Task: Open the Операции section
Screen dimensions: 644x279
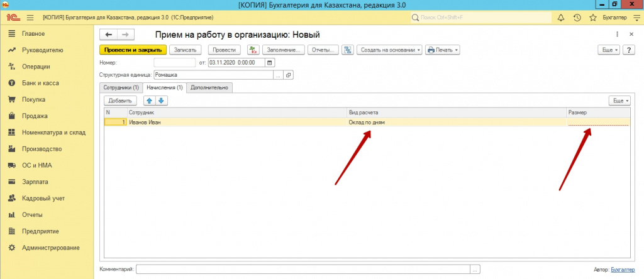Action: coord(36,67)
